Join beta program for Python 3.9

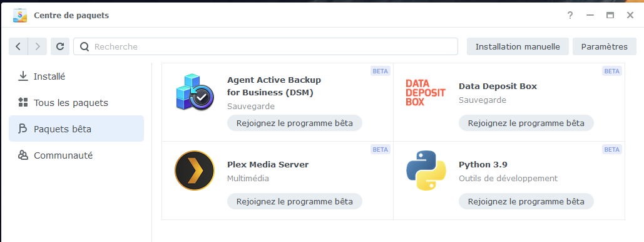(526, 201)
